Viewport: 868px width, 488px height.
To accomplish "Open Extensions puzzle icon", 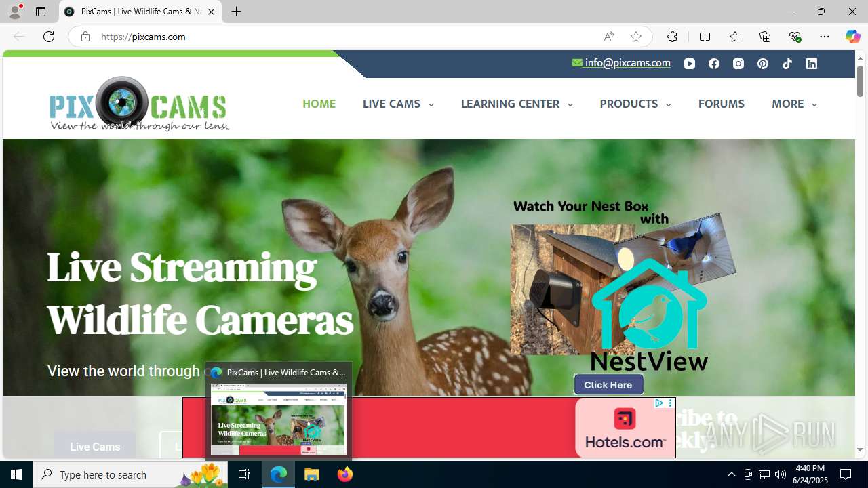I will 672,37.
